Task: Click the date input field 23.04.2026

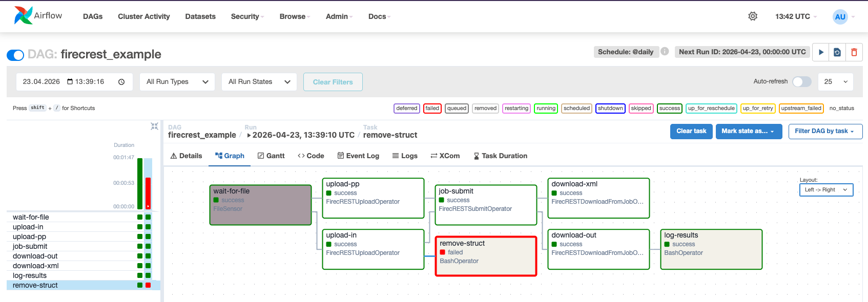Action: coord(75,82)
